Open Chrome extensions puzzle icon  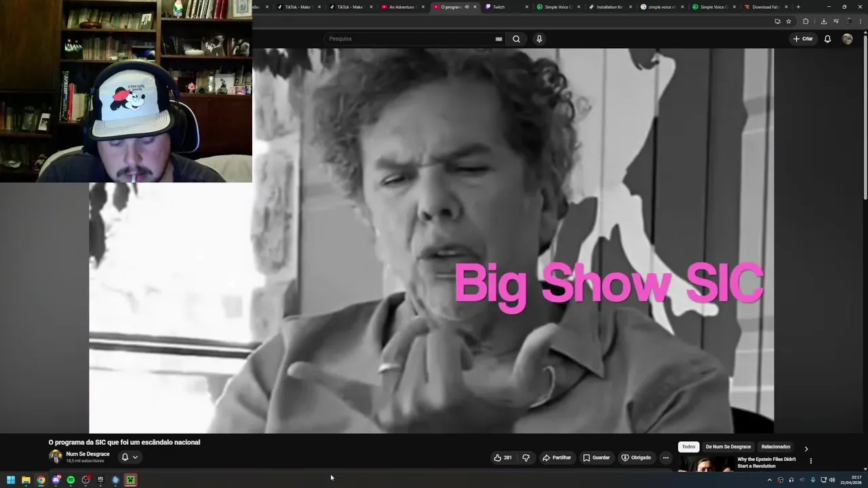[x=806, y=21]
